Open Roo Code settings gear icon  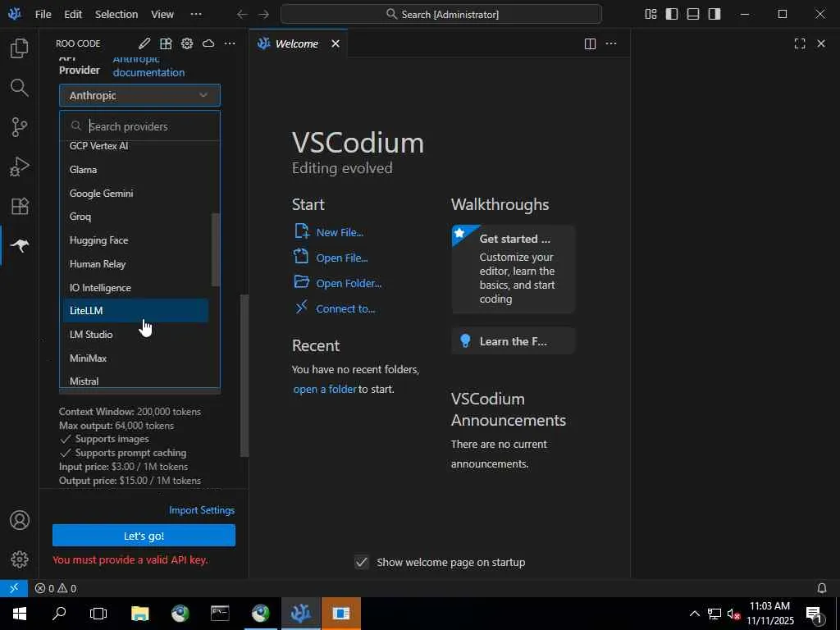[x=187, y=43]
